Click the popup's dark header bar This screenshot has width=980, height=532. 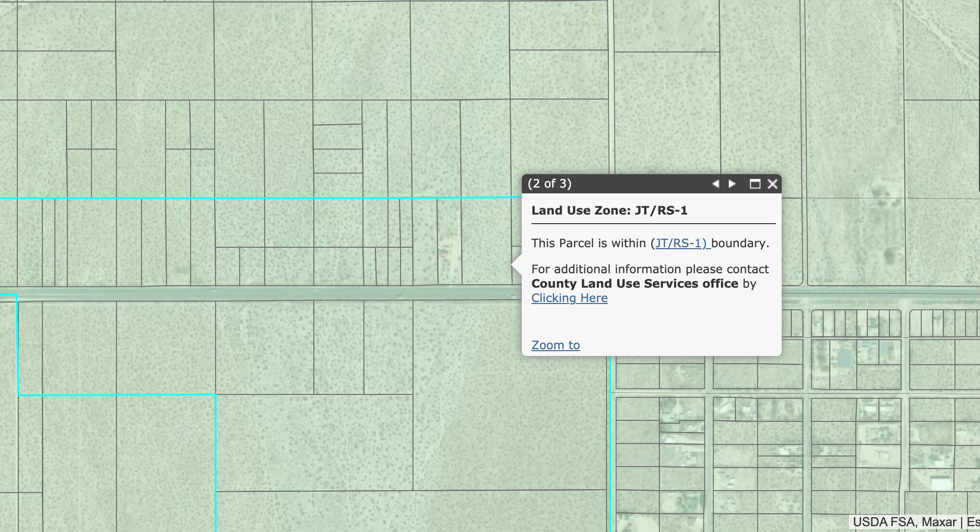[x=640, y=184]
